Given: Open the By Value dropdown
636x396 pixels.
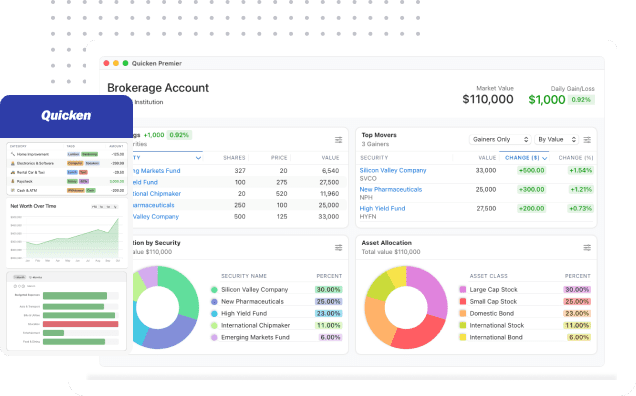Looking at the screenshot, I should click(x=556, y=140).
